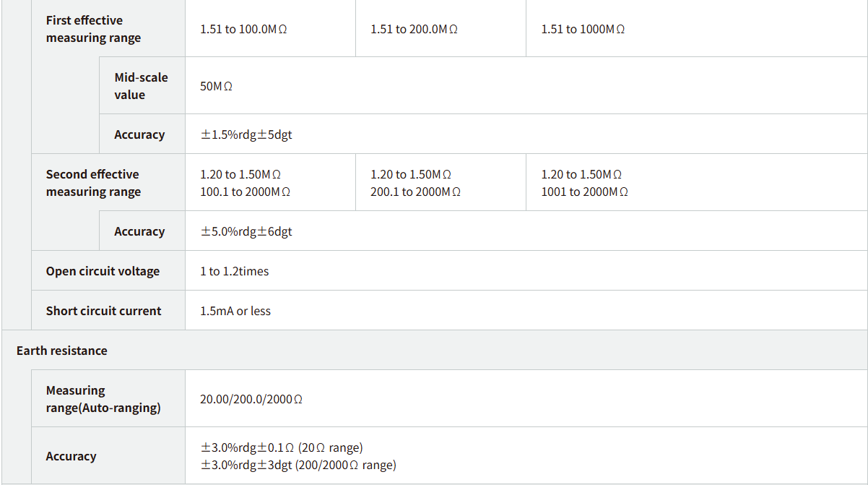Viewport: 868px width, 485px height.
Task: Click the "First effective measuring range" row label
Action: tap(93, 29)
